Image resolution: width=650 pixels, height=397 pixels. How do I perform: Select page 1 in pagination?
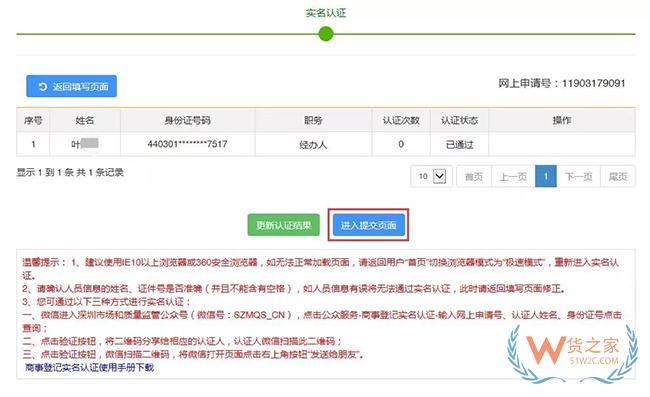(546, 177)
